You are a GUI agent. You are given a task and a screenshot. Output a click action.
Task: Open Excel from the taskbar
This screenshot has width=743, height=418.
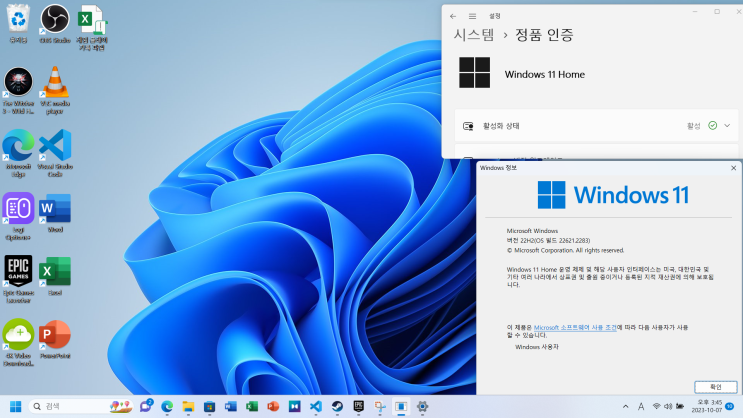252,407
